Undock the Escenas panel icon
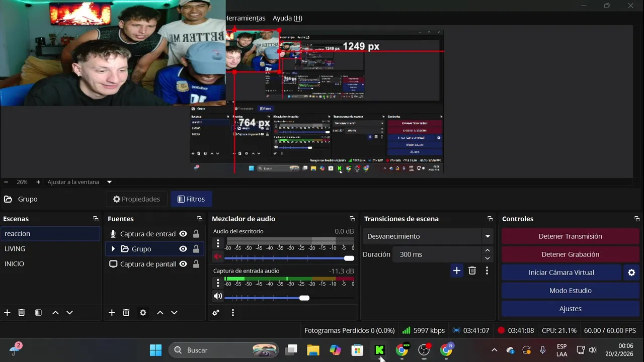 pos(96,219)
